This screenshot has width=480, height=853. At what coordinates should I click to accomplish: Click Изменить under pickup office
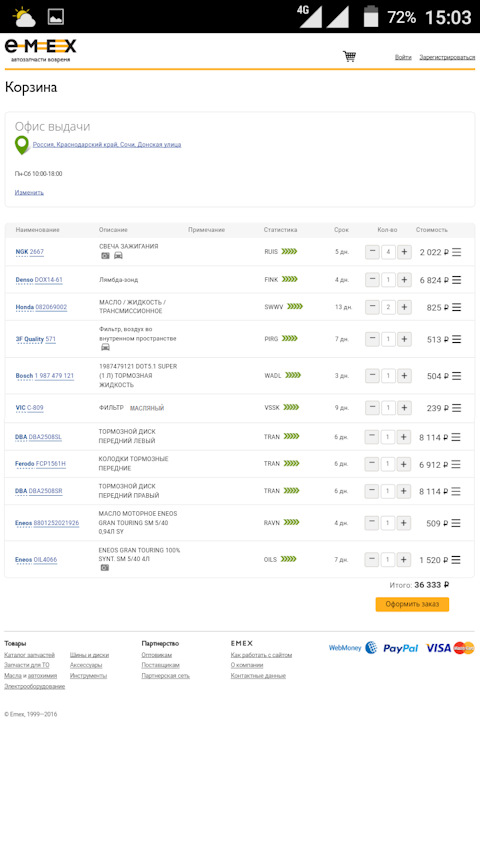point(29,193)
